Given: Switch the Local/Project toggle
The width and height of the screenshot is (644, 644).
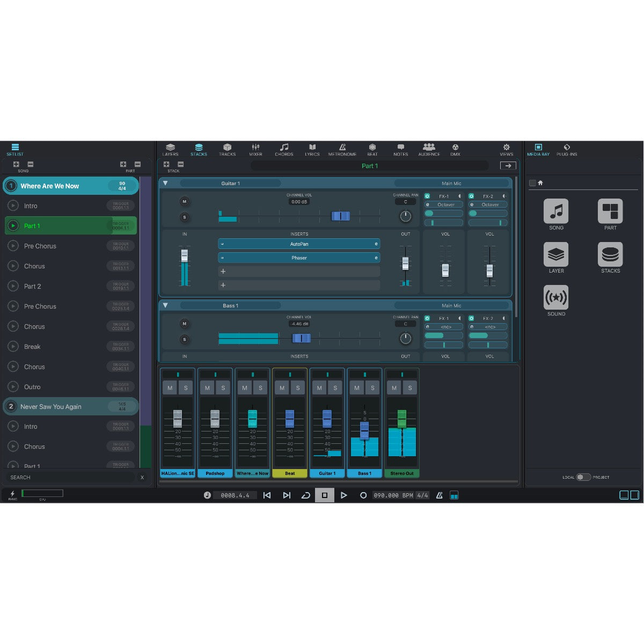Looking at the screenshot, I should (583, 477).
